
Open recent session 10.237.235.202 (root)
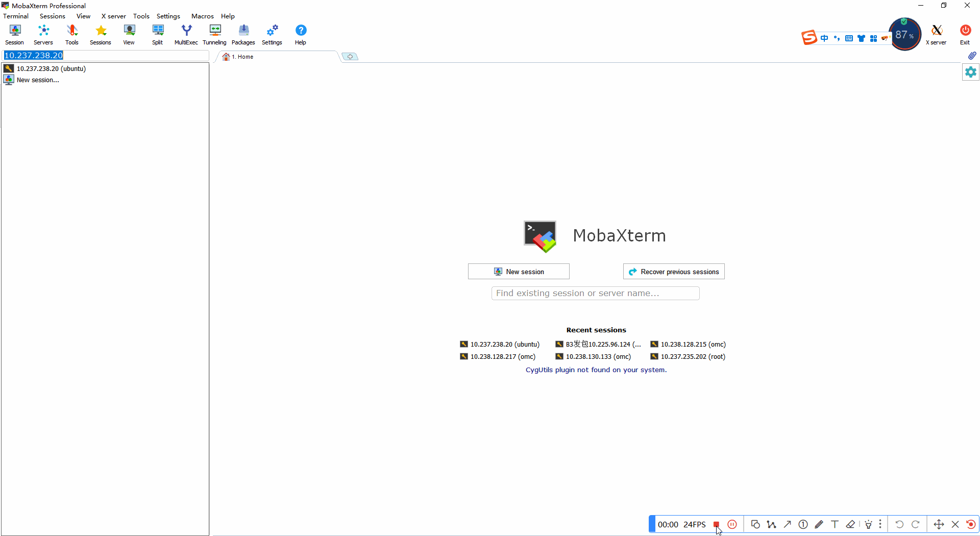click(x=688, y=357)
